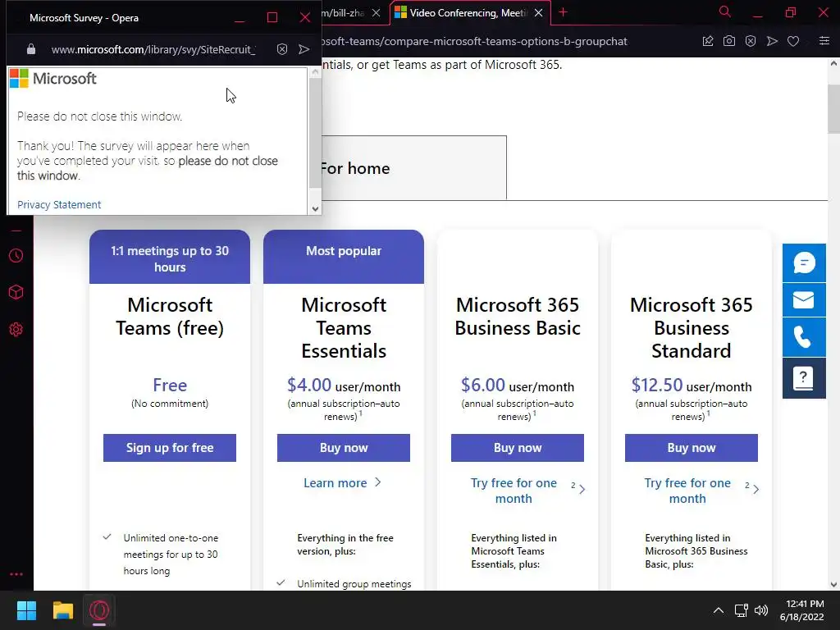The height and width of the screenshot is (630, 840).
Task: Click the $6.00 user/month price text
Action: pos(518,386)
